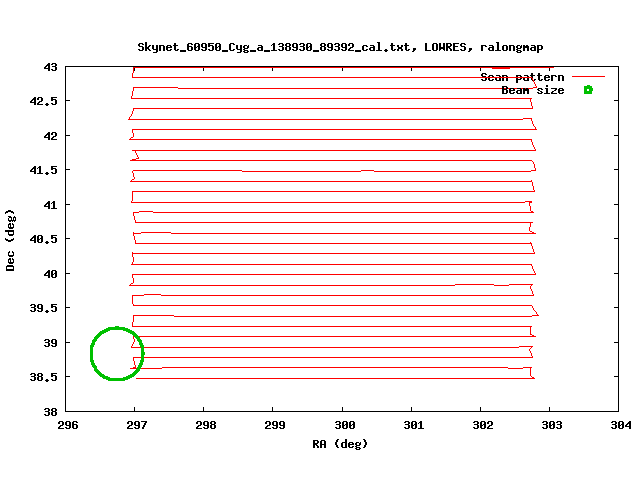
Task: Click the 300 tick label on RA axis
Action: pyautogui.click(x=342, y=425)
